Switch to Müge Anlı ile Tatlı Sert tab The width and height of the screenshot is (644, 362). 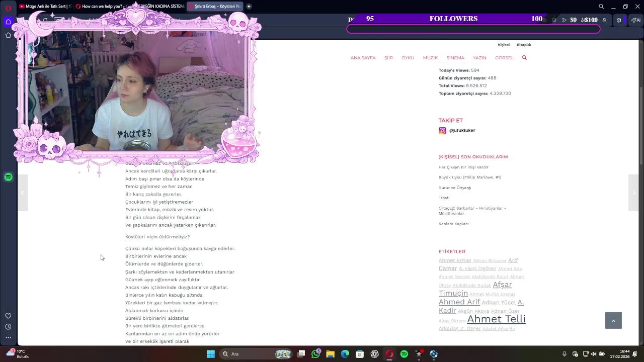point(45,7)
